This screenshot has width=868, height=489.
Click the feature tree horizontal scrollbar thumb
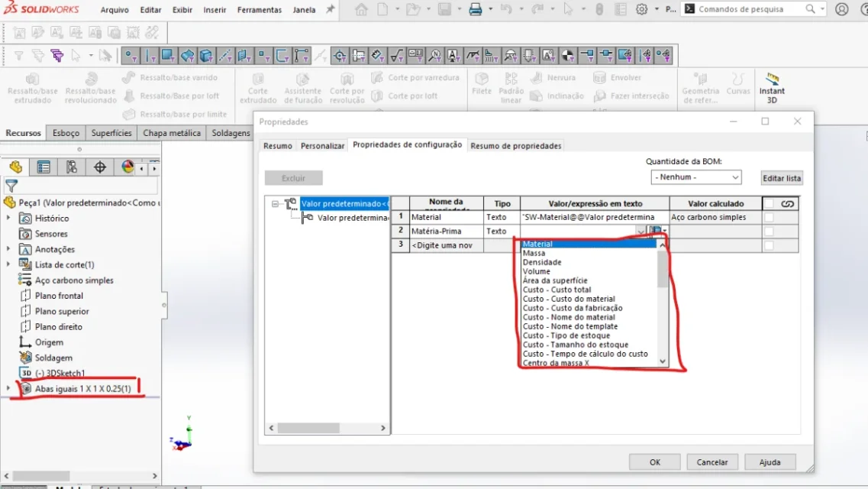(x=41, y=476)
